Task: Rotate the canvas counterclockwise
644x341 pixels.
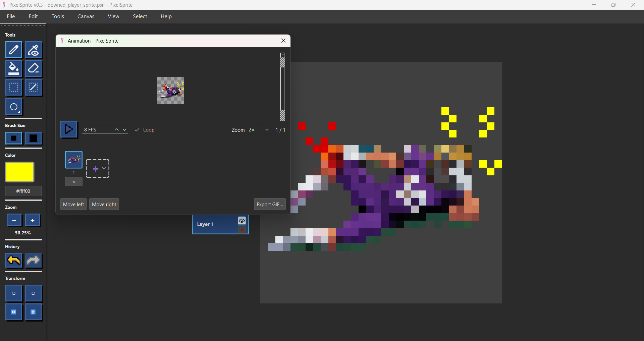Action: click(14, 293)
